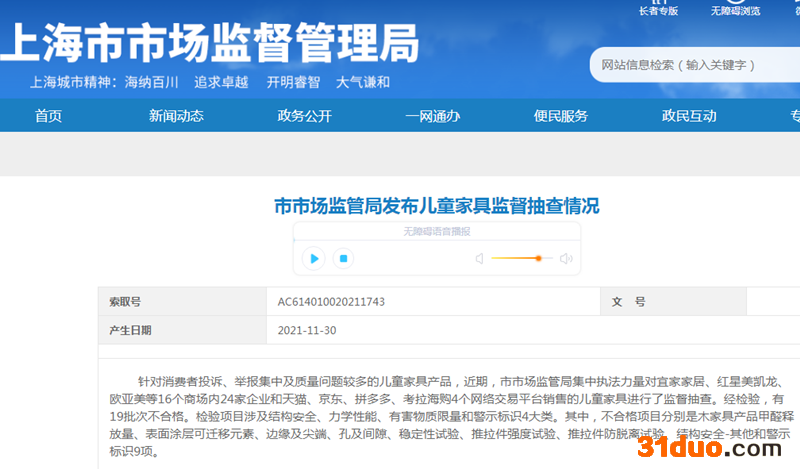The height and width of the screenshot is (469, 800).
Task: Open the 新闻动态 menu item
Action: (176, 116)
